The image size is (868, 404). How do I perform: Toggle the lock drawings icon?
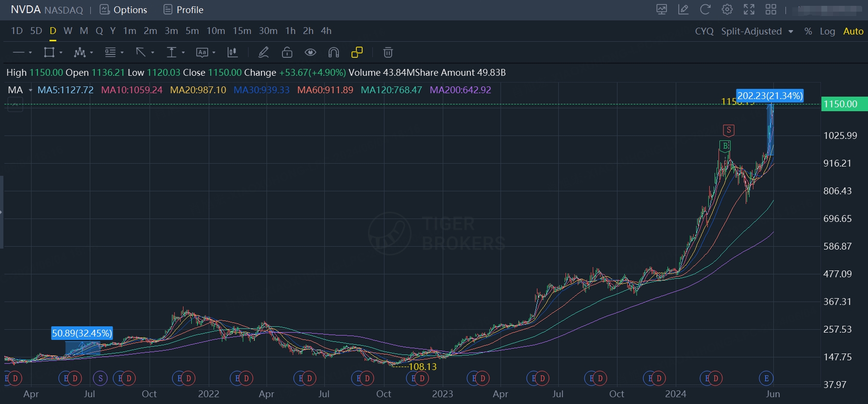(x=287, y=52)
